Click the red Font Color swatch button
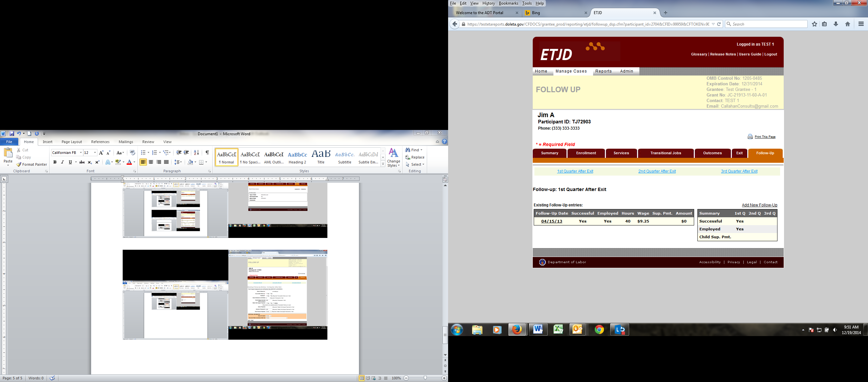The width and height of the screenshot is (868, 382). [x=129, y=162]
